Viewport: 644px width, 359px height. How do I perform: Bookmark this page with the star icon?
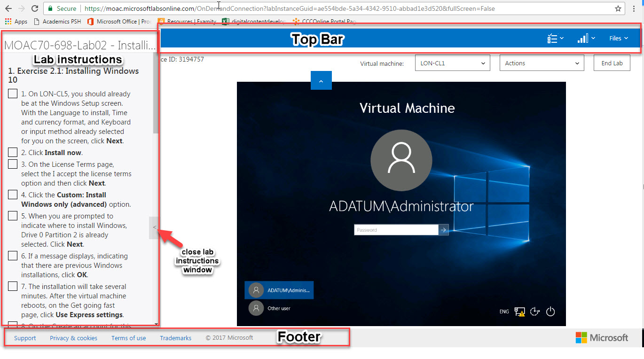click(x=618, y=8)
